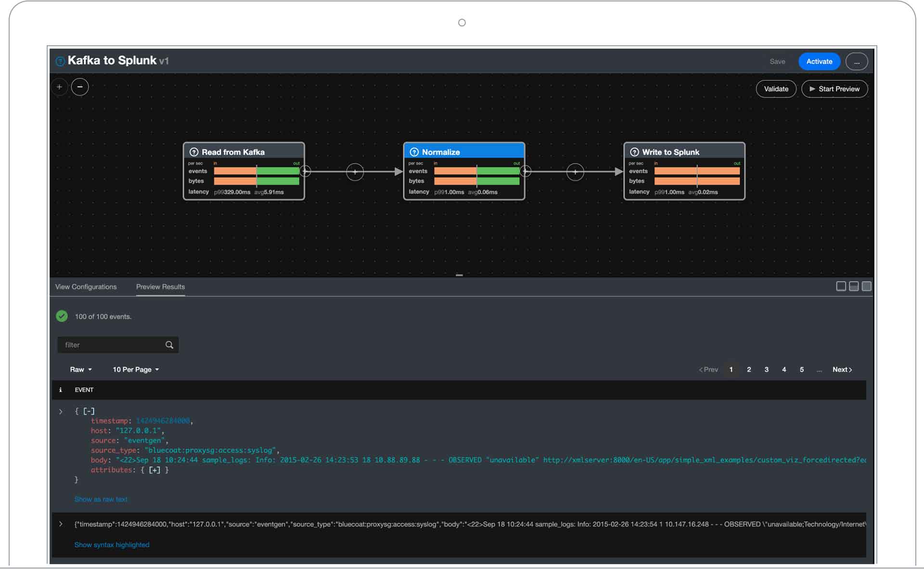The height and width of the screenshot is (569, 924).
Task: Collapse the JSON object with [-] toggle
Action: pos(89,411)
